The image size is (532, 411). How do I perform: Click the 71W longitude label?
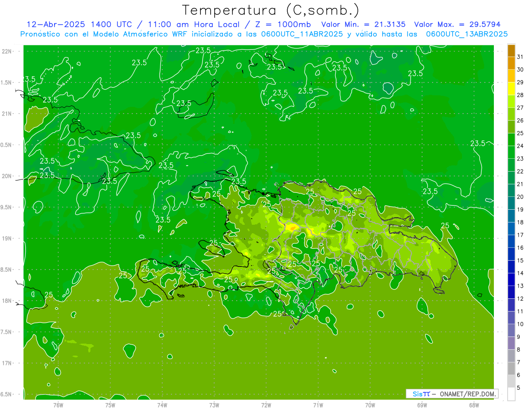pyautogui.click(x=318, y=405)
